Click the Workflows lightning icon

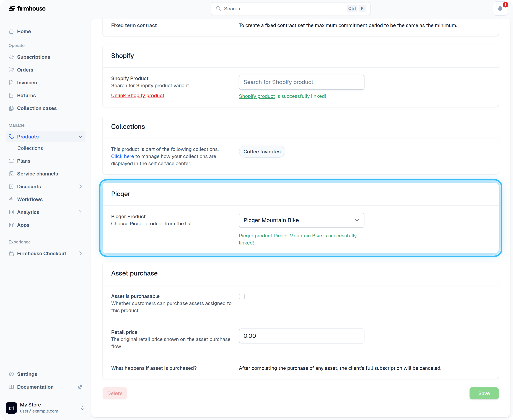(x=11, y=199)
